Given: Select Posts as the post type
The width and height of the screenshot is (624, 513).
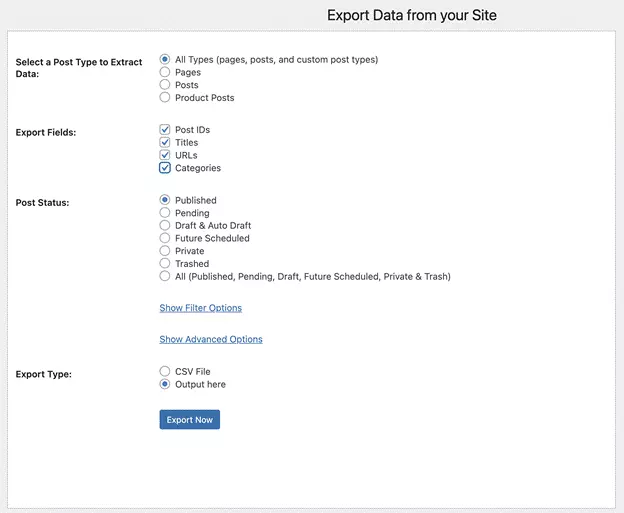Looking at the screenshot, I should (165, 85).
